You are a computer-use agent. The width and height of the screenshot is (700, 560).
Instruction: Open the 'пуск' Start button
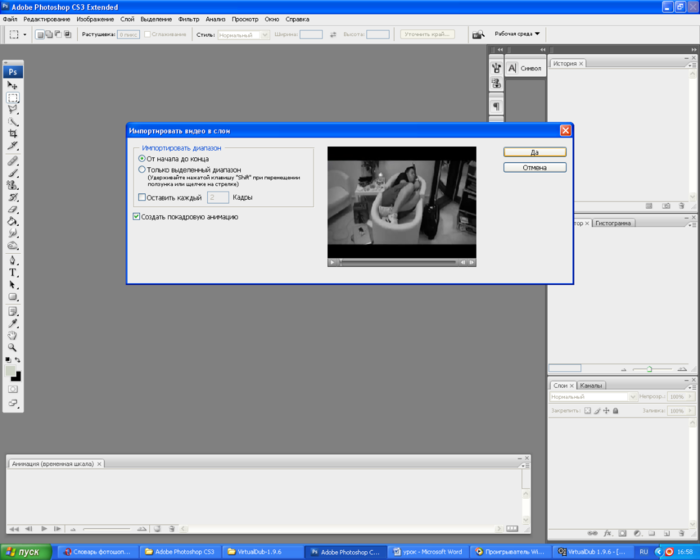[26, 552]
